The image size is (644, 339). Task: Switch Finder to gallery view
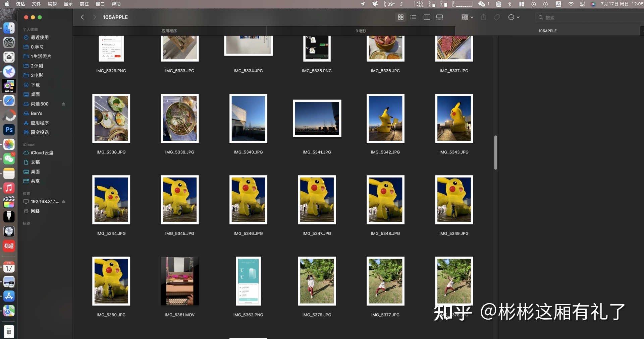tap(439, 17)
